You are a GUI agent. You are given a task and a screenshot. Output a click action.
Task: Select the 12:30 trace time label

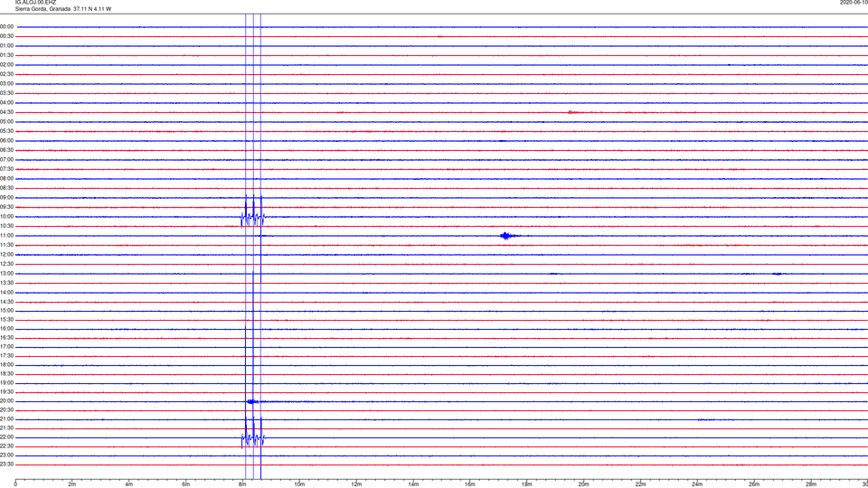[x=6, y=264]
